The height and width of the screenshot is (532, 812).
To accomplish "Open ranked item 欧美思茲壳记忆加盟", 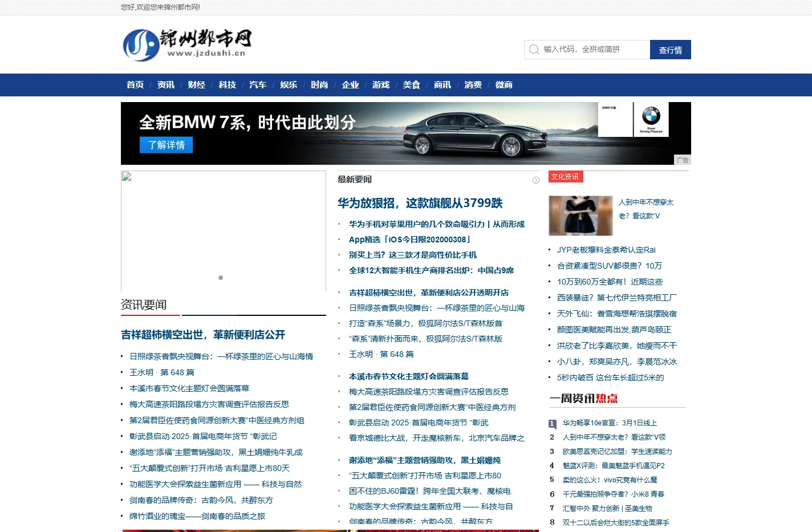I will 618,452.
